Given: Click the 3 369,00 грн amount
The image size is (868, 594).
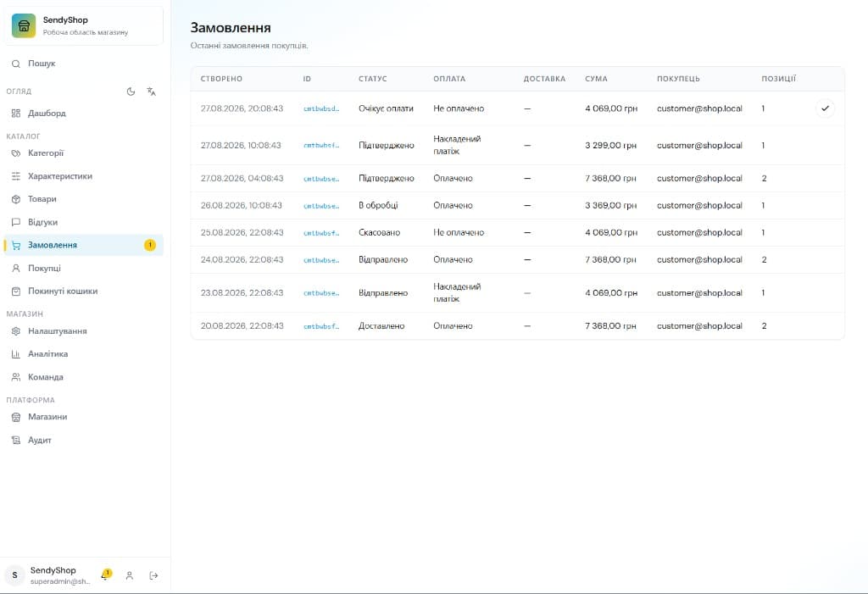Looking at the screenshot, I should [x=610, y=205].
